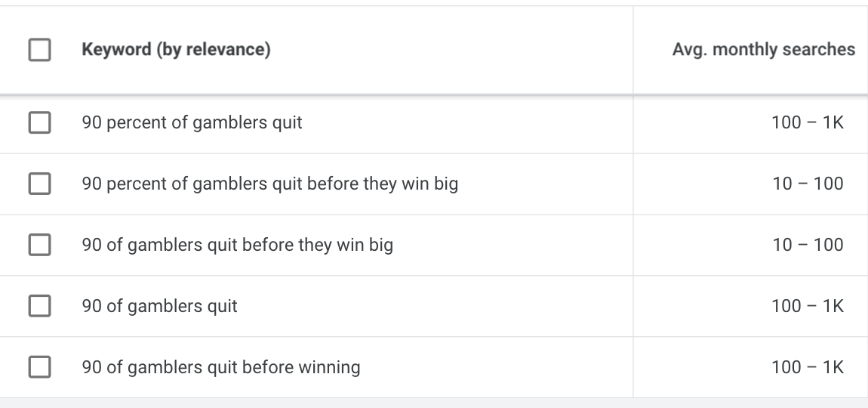
Task: Click keyword text "90 percent of gamblers quit before they win big"
Action: [x=269, y=184]
